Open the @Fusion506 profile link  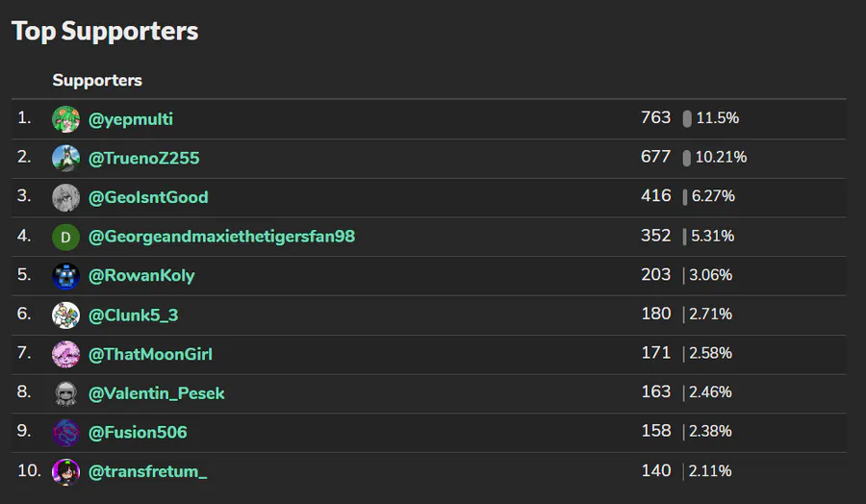pyautogui.click(x=138, y=433)
